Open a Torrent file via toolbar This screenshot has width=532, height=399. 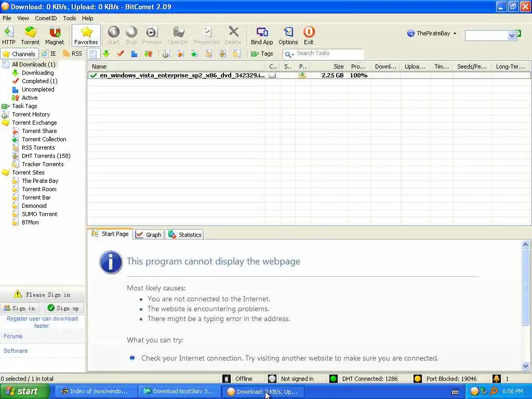30,35
